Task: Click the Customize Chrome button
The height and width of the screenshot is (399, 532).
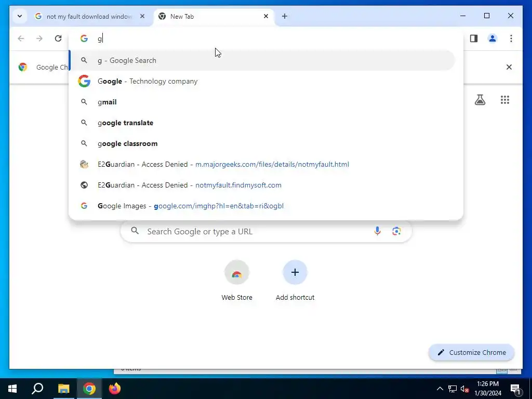Action: (472, 353)
